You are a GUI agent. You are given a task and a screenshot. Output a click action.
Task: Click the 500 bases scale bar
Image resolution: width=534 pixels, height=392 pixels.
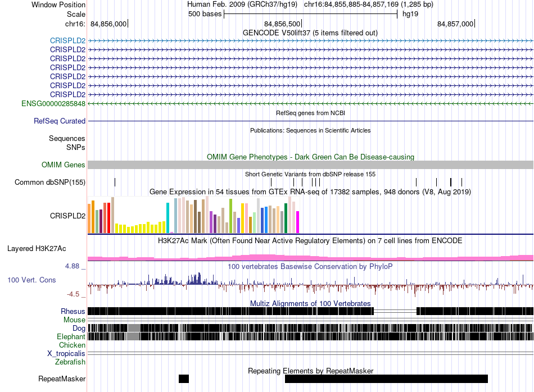311,14
